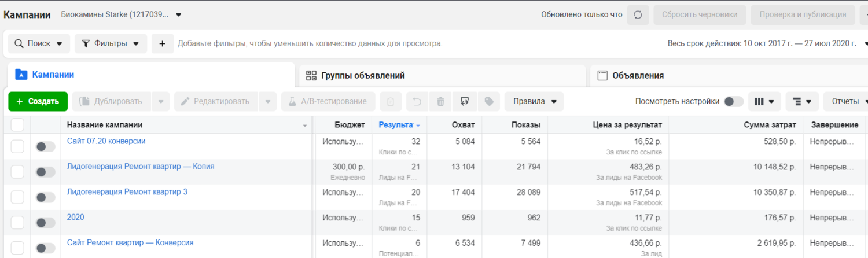Sort by the Охват column header

click(454, 125)
